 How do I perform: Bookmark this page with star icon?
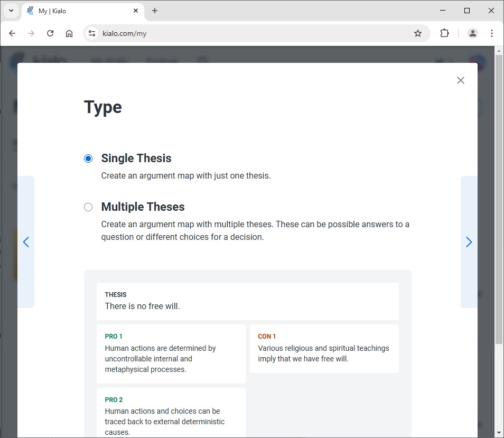[417, 33]
